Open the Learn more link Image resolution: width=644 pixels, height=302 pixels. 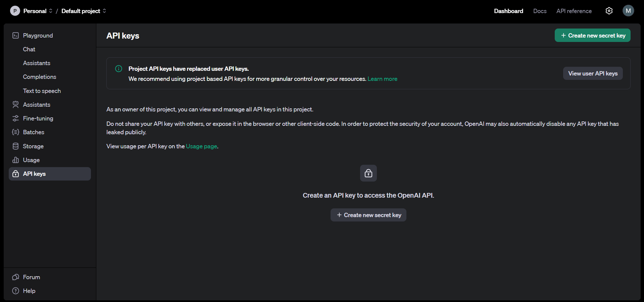pos(382,79)
